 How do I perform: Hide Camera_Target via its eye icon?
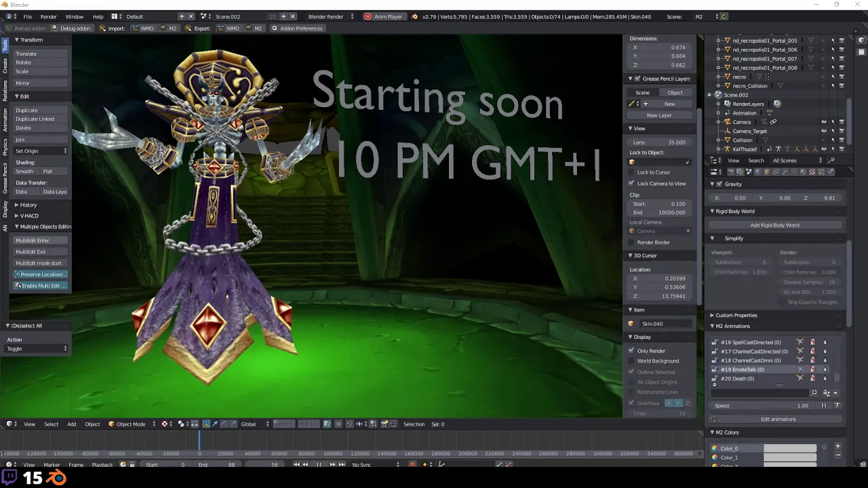(x=824, y=131)
